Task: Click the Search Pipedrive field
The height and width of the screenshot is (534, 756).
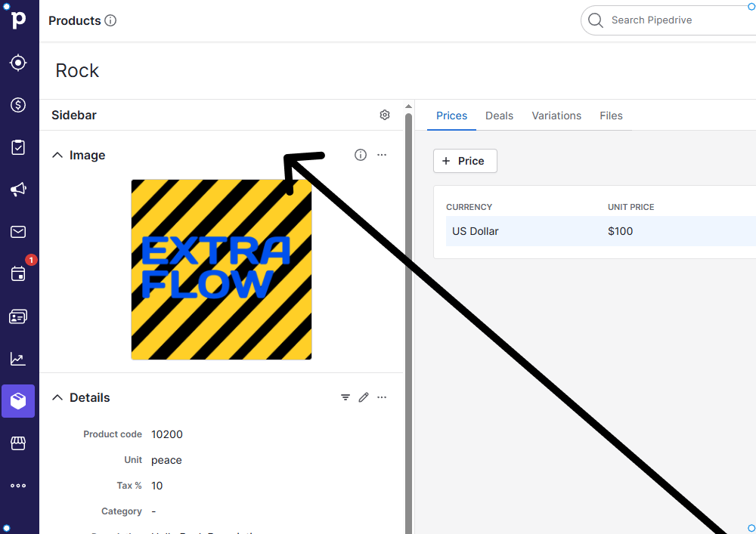Action: tap(673, 20)
